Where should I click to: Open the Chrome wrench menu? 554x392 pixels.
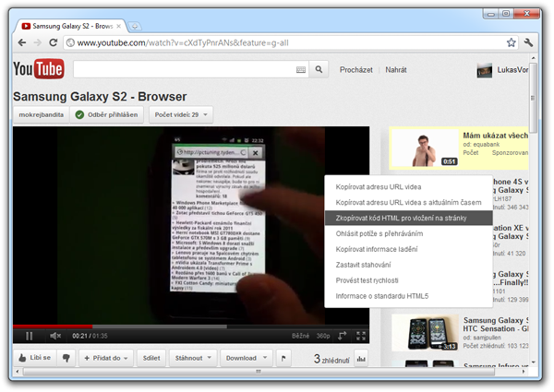coord(528,42)
